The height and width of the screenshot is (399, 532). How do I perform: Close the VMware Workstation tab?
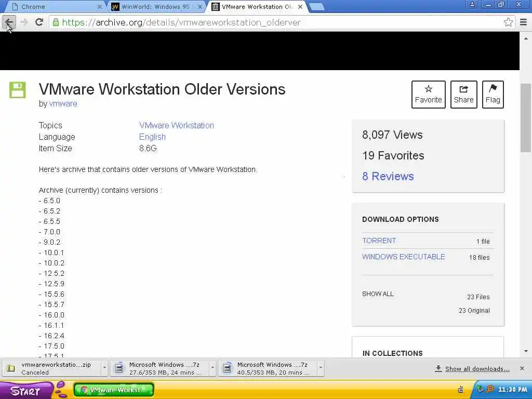300,7
